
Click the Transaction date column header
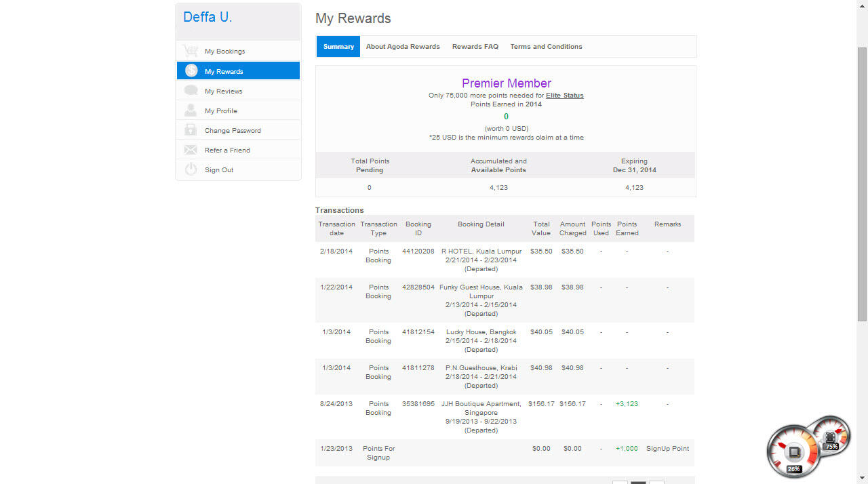[x=336, y=228]
